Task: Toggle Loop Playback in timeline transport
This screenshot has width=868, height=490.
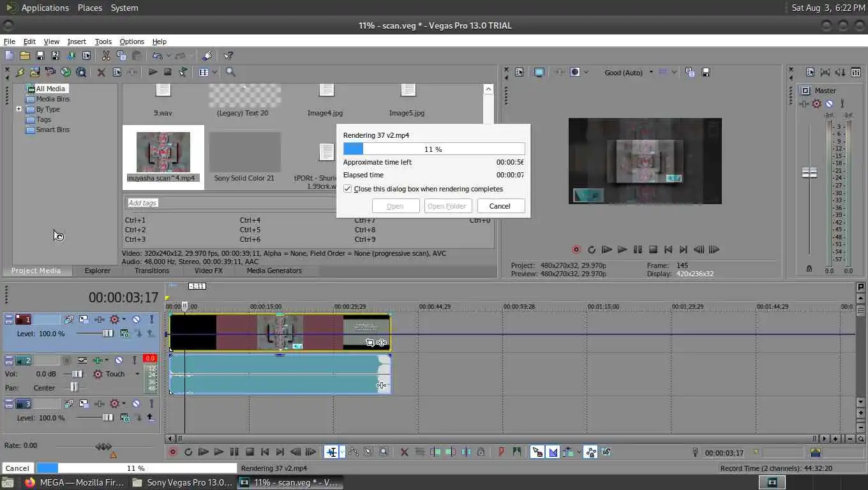Action: [188, 452]
